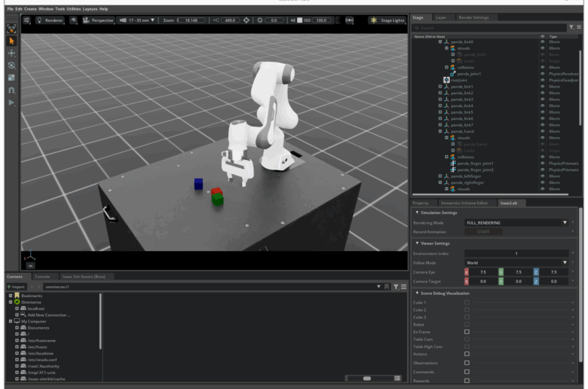Activate the Move tool in left toolbar
This screenshot has height=389, width=588.
coord(11,53)
